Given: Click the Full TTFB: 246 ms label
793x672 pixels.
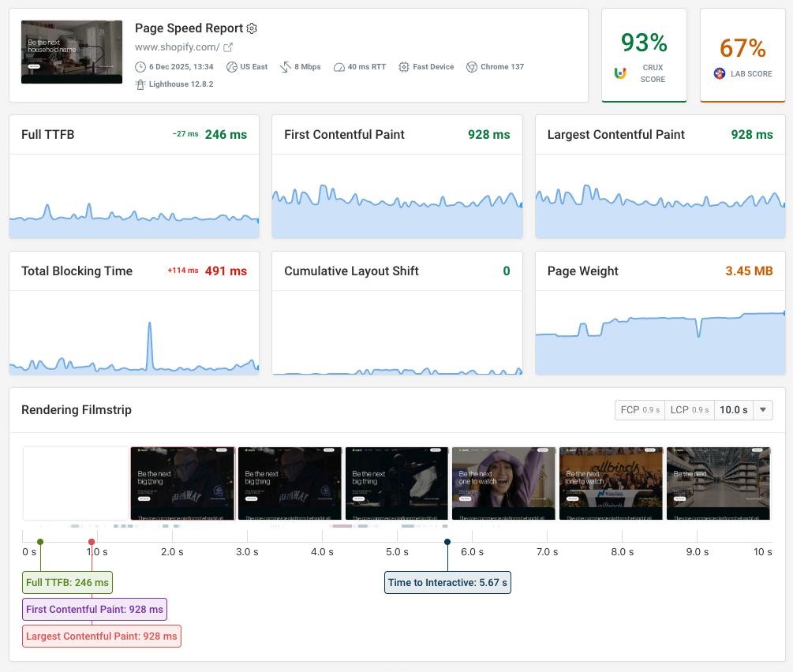Looking at the screenshot, I should [67, 582].
